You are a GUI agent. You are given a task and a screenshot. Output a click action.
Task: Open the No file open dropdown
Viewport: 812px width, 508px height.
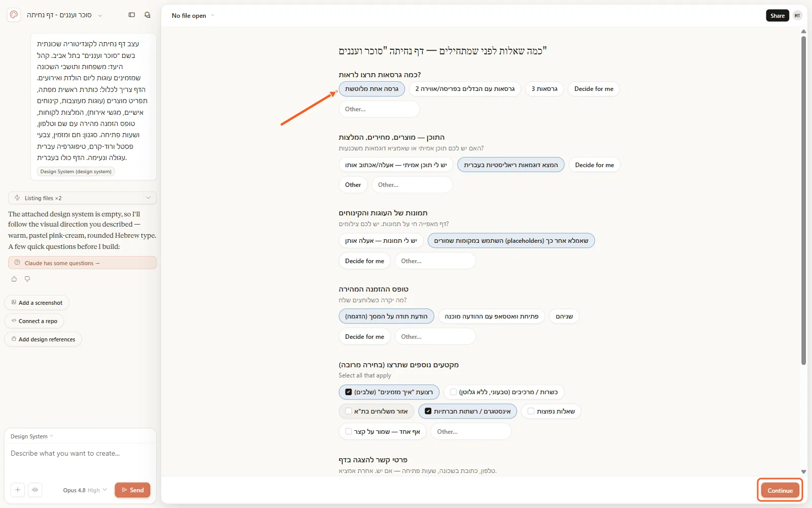pyautogui.click(x=193, y=16)
